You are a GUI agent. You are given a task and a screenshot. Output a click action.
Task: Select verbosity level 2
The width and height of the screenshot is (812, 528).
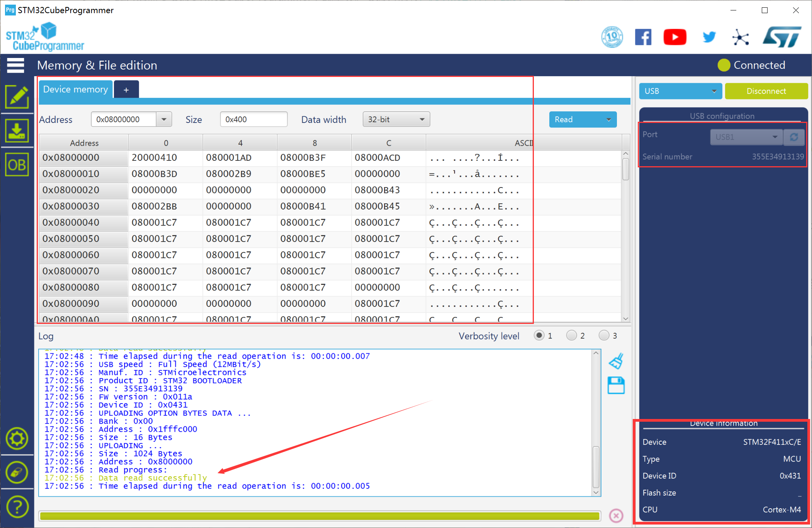pyautogui.click(x=571, y=336)
